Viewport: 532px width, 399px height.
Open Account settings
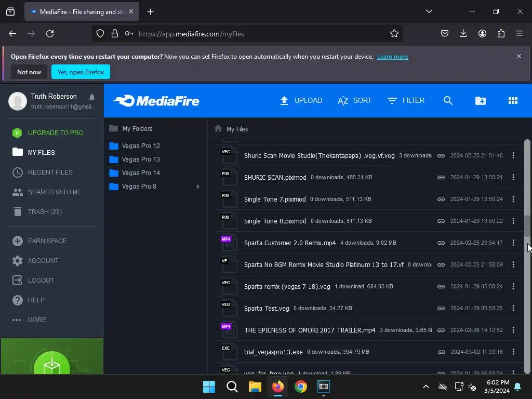pos(43,261)
